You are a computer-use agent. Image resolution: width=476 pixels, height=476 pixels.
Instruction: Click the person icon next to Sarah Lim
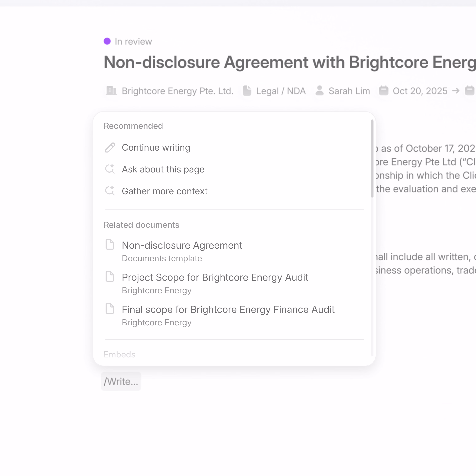320,91
